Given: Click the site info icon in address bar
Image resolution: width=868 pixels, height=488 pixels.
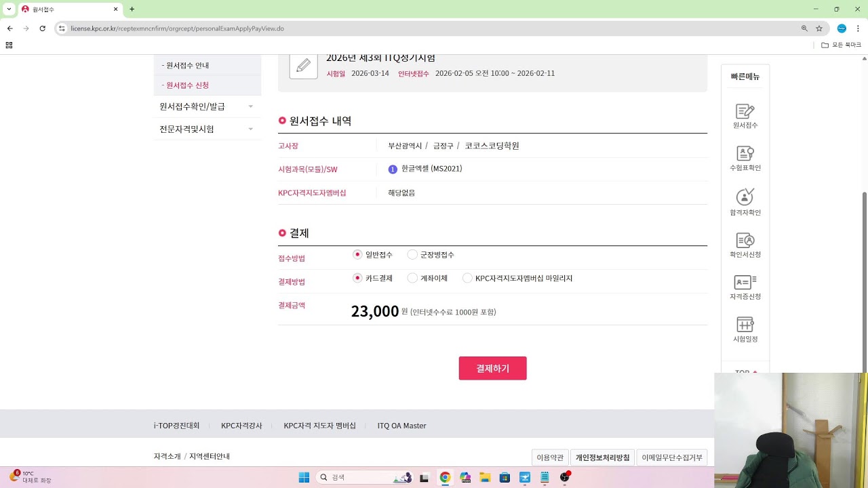Looking at the screenshot, I should click(62, 28).
